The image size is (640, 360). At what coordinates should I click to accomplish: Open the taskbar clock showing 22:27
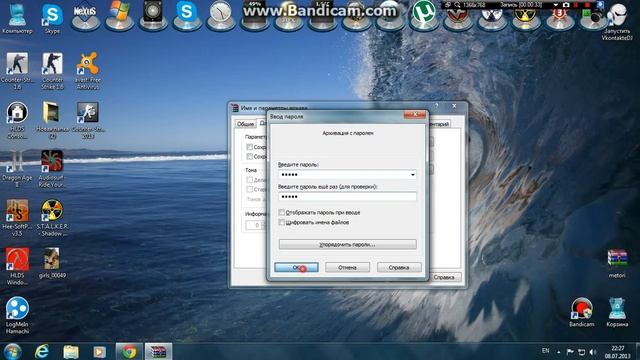[618, 352]
